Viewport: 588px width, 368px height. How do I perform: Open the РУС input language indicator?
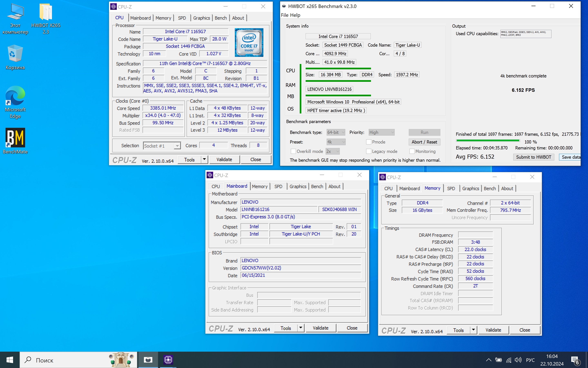coord(530,360)
